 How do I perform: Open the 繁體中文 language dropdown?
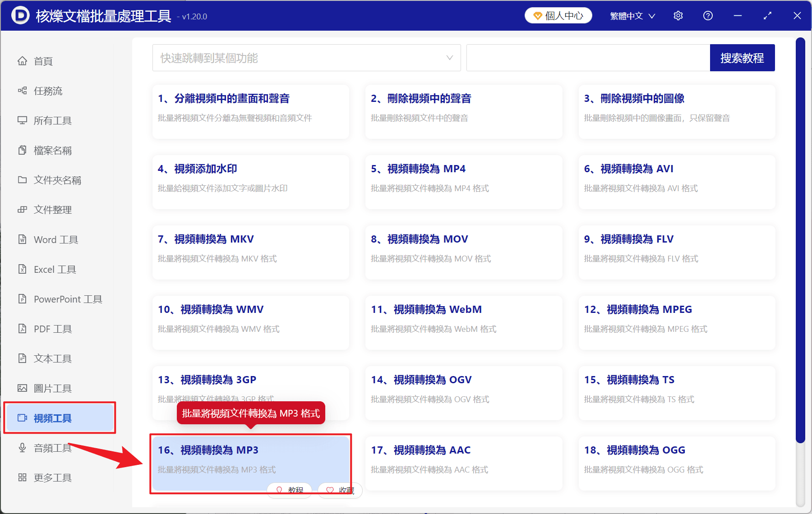coord(632,16)
